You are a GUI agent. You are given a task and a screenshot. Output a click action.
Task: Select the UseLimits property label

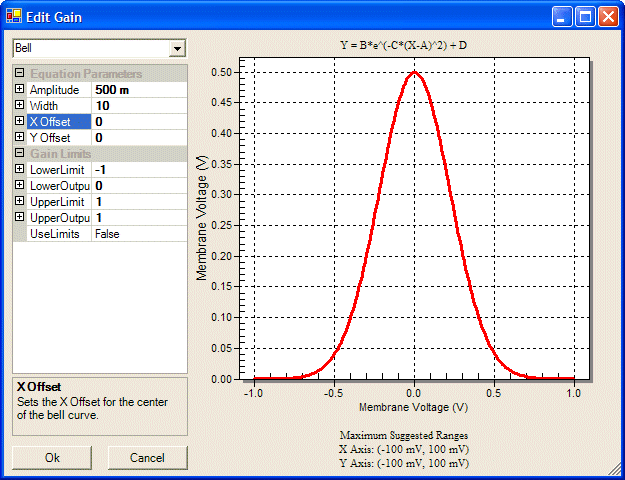click(x=59, y=234)
